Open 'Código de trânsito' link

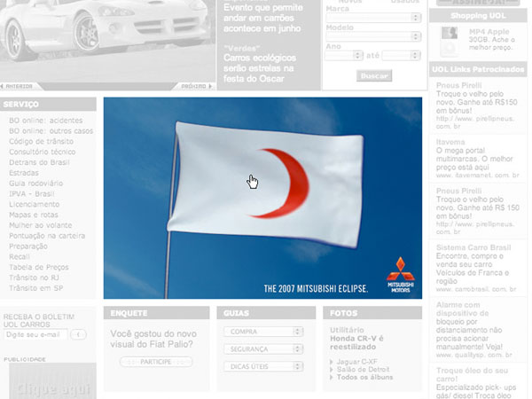[x=41, y=142]
